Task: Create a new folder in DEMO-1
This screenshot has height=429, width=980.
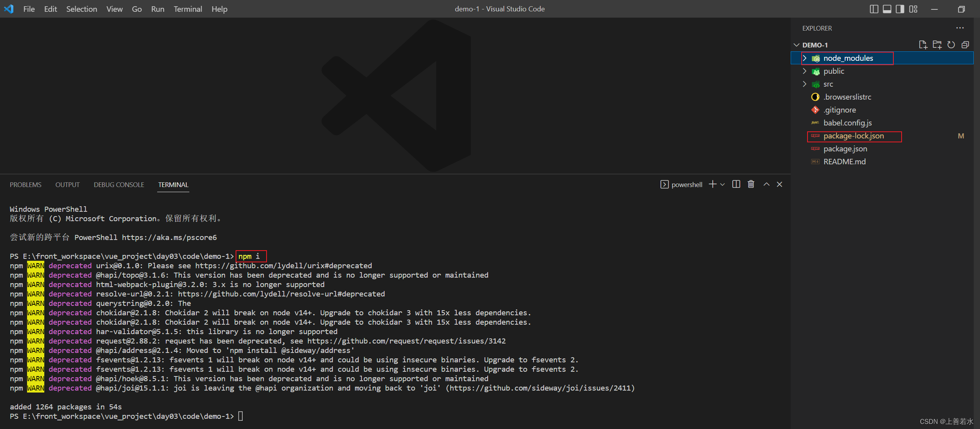Action: coord(937,45)
